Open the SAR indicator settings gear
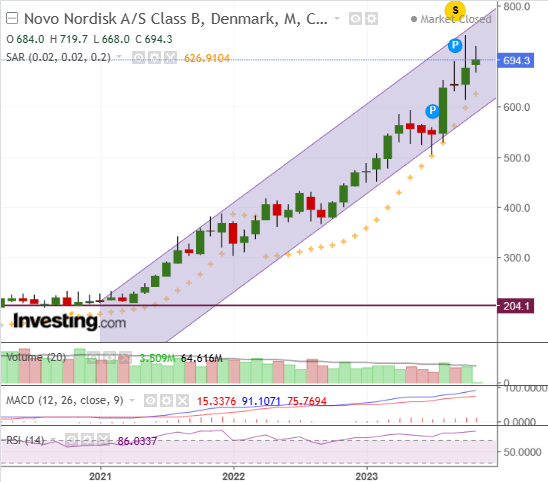 [x=154, y=58]
